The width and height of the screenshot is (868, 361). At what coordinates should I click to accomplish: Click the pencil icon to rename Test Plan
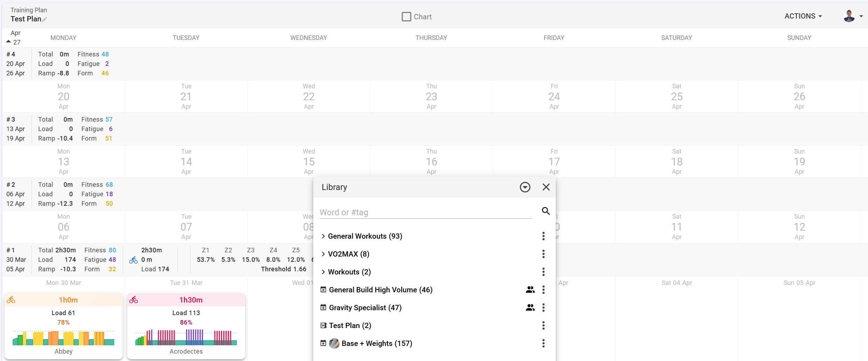click(45, 20)
